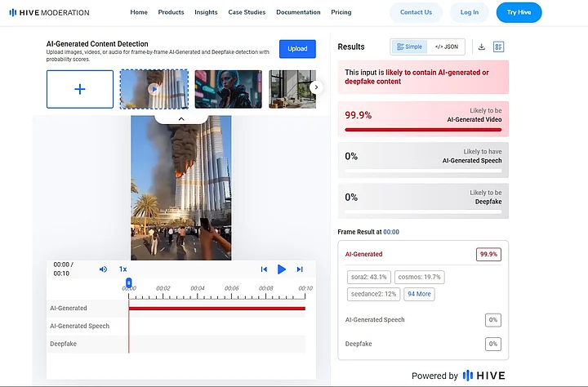Add new media with the plus box
The width and height of the screenshot is (588, 387).
tap(80, 89)
